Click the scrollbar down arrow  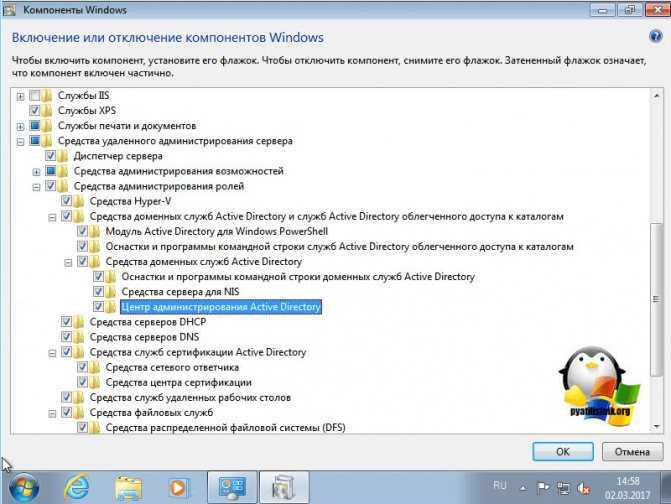[x=656, y=427]
